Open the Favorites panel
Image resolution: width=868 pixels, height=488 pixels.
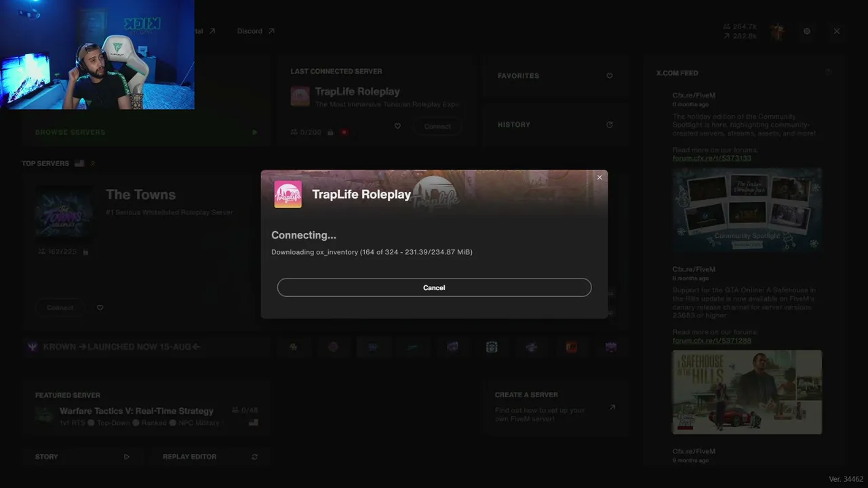pos(555,76)
